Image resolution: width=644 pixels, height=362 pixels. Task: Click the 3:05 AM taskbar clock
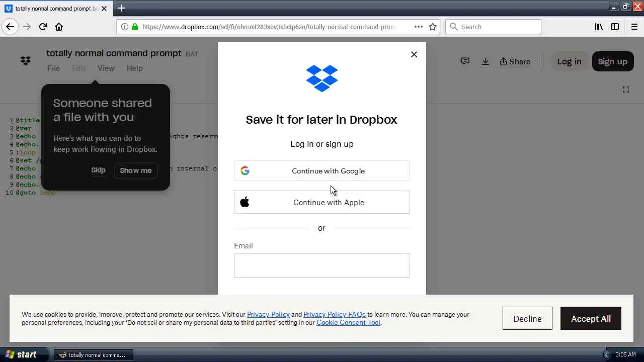coord(625,354)
